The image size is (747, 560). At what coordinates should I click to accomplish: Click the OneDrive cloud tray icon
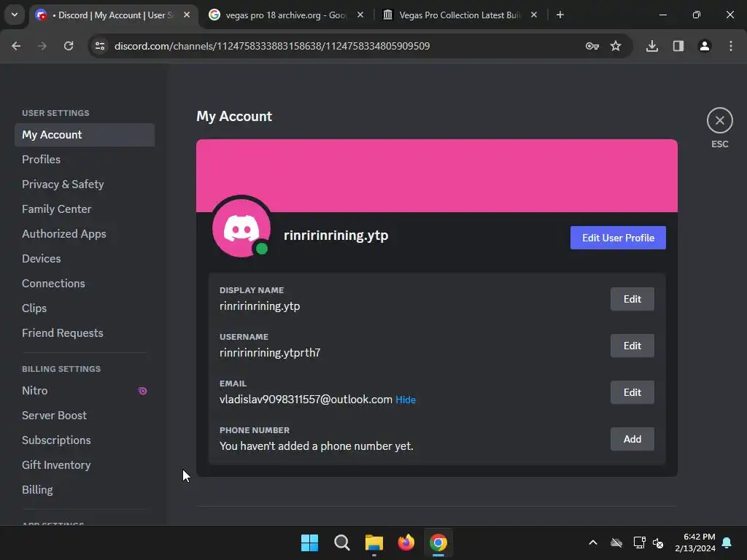[616, 542]
